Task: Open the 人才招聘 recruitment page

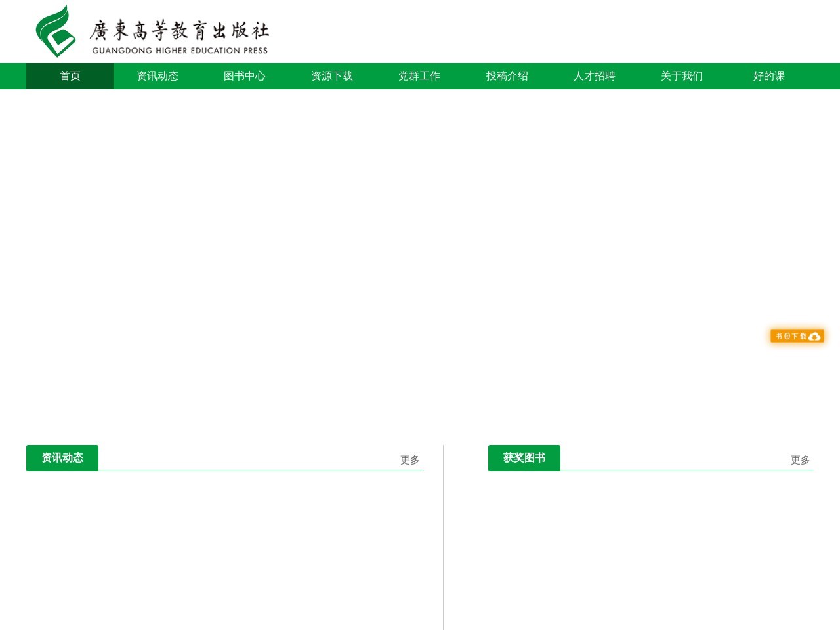Action: point(594,76)
